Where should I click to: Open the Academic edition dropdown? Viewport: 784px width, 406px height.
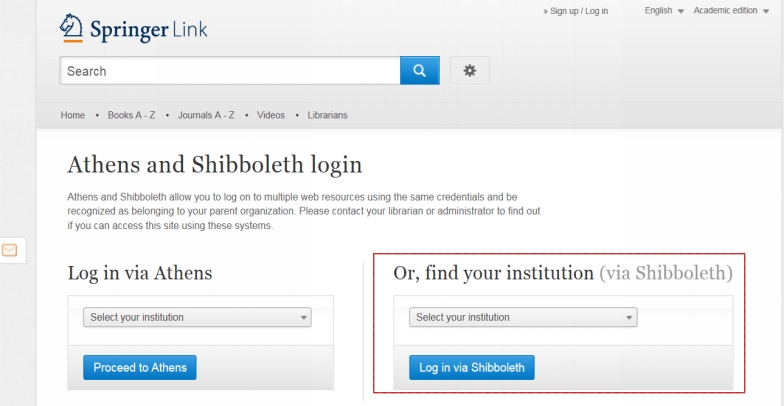731,10
